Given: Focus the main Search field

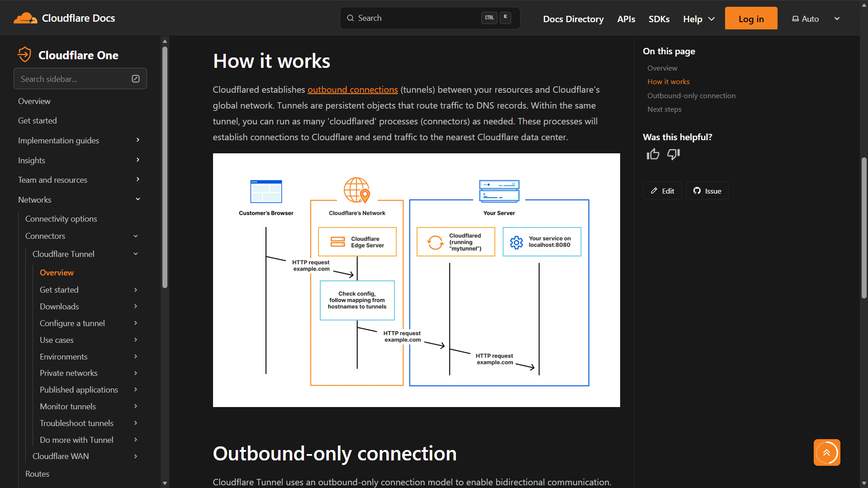Looking at the screenshot, I should [x=430, y=18].
